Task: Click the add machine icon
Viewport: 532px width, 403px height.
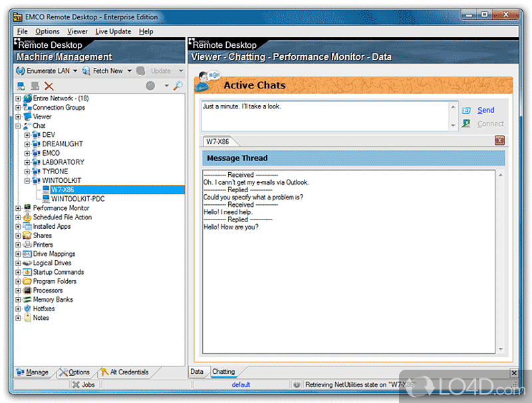Action: click(21, 86)
